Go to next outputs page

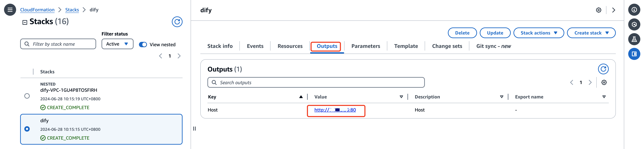[590, 82]
